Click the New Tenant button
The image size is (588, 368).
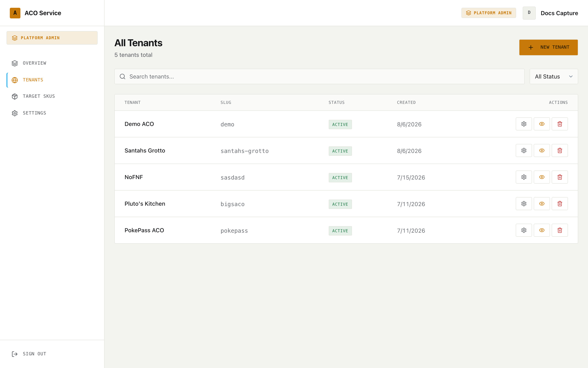[x=548, y=47]
